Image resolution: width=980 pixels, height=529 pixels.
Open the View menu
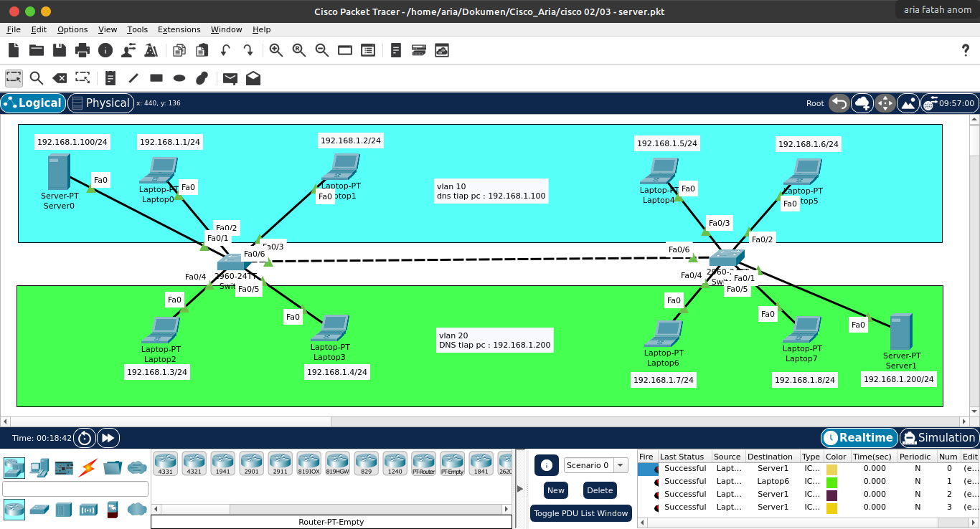108,29
